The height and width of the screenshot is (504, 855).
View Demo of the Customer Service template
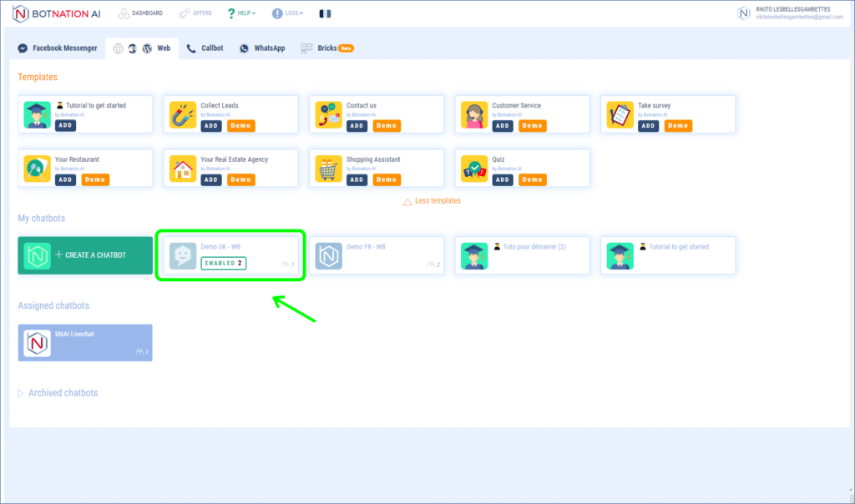point(532,125)
